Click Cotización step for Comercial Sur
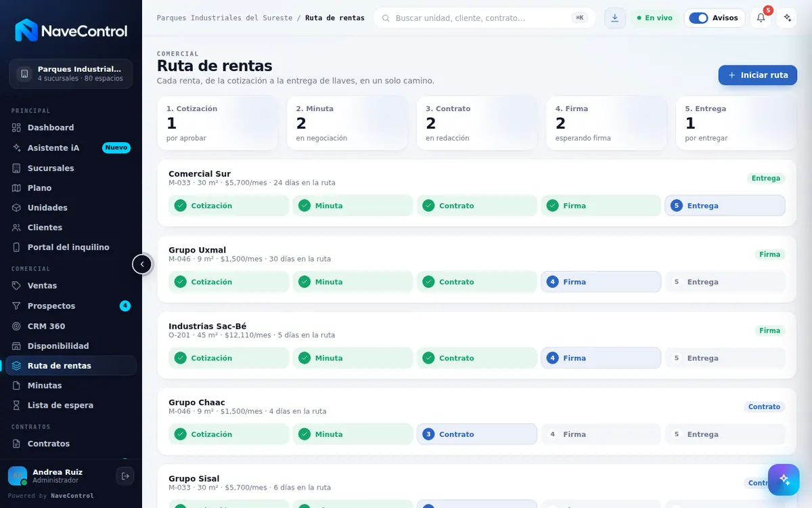The width and height of the screenshot is (812, 508). pos(229,205)
